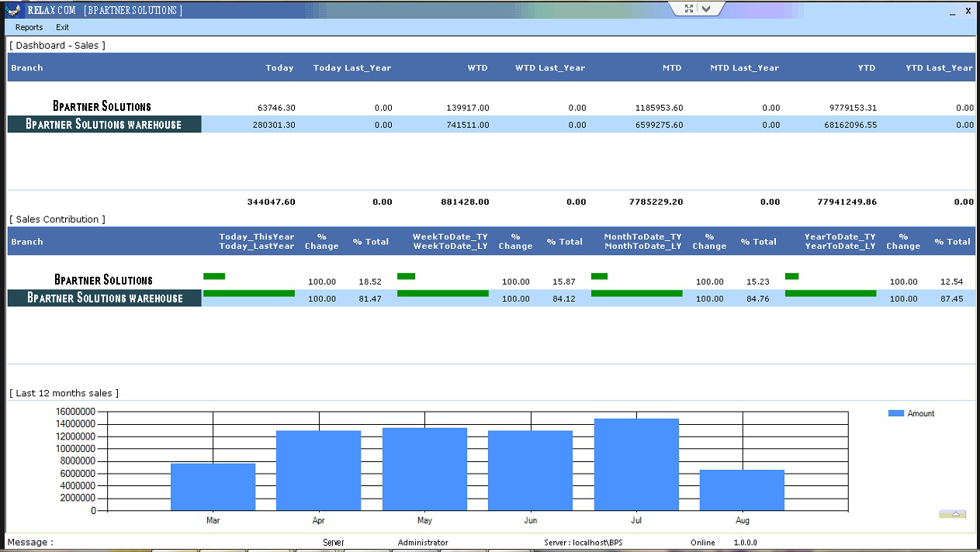980x552 pixels.
Task: Click the Exit menu item
Action: pos(63,27)
